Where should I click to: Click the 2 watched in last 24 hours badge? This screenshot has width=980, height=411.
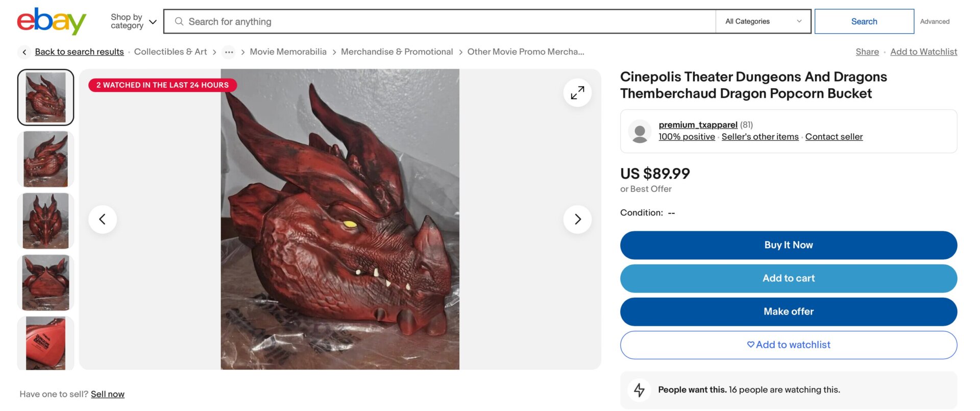pos(162,85)
